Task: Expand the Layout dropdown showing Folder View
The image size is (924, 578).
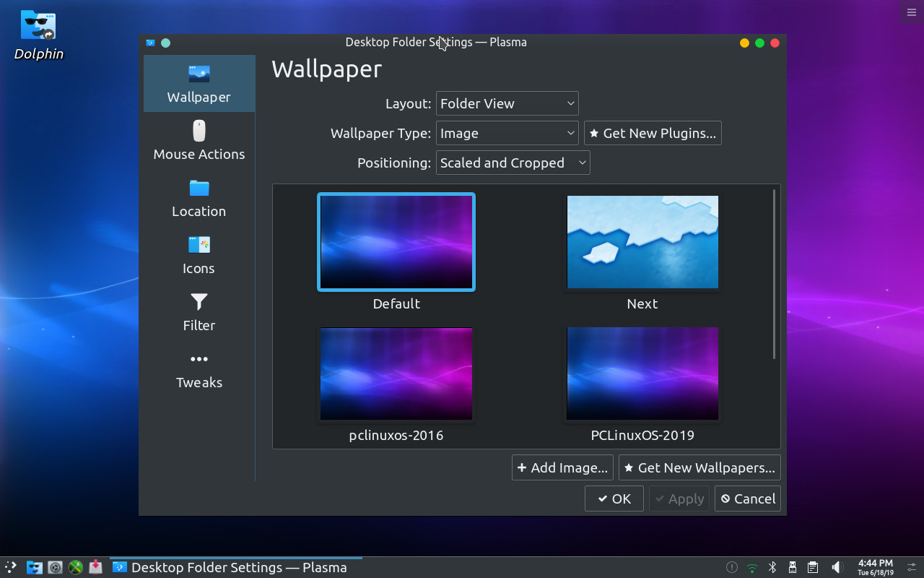Action: [x=507, y=103]
